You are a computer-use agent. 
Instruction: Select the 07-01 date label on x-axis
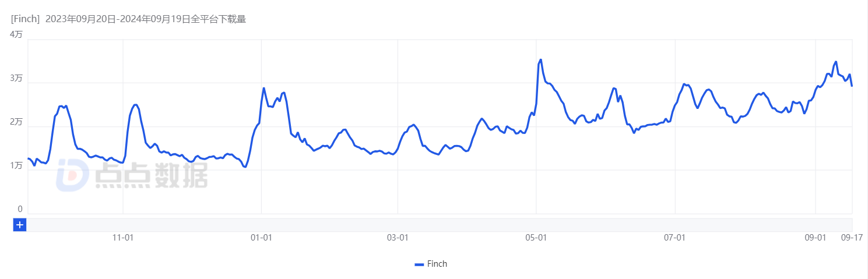coord(674,238)
